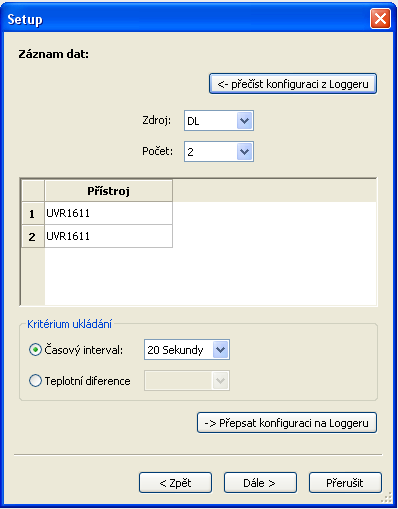Click row header number 2

tap(33, 236)
